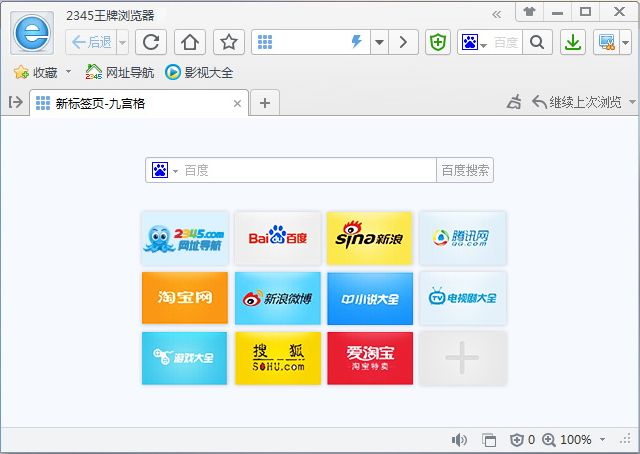The image size is (640, 454).
Task: Toggle the sidebar panel arrow left of tabs
Action: (x=15, y=102)
